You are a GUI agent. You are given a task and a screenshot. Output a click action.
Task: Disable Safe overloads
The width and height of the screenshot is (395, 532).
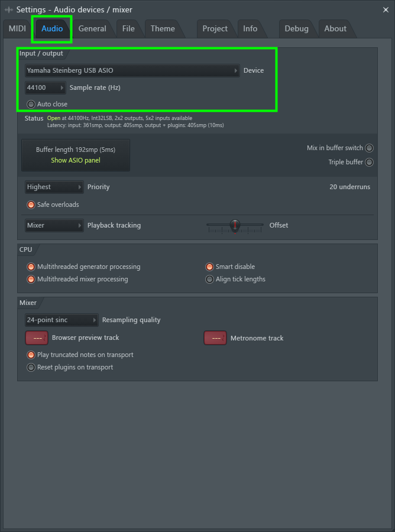coord(31,205)
